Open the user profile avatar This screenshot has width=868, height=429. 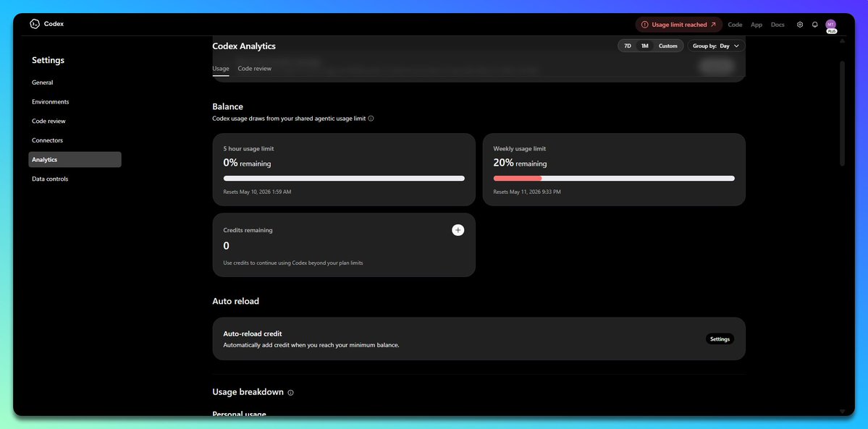[830, 25]
